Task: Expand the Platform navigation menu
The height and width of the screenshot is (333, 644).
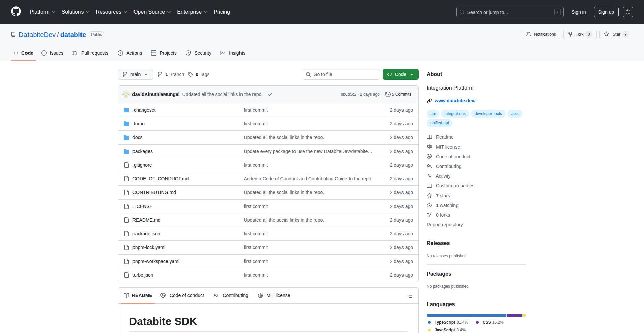Action: pos(42,12)
